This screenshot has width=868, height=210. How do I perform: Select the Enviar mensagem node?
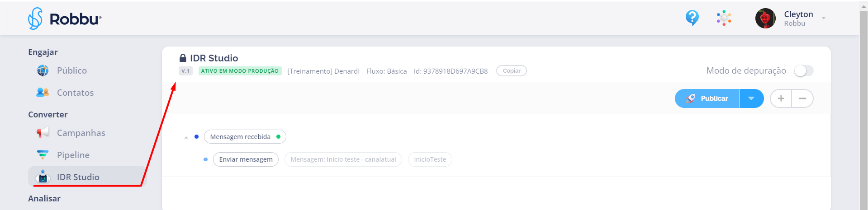point(246,159)
